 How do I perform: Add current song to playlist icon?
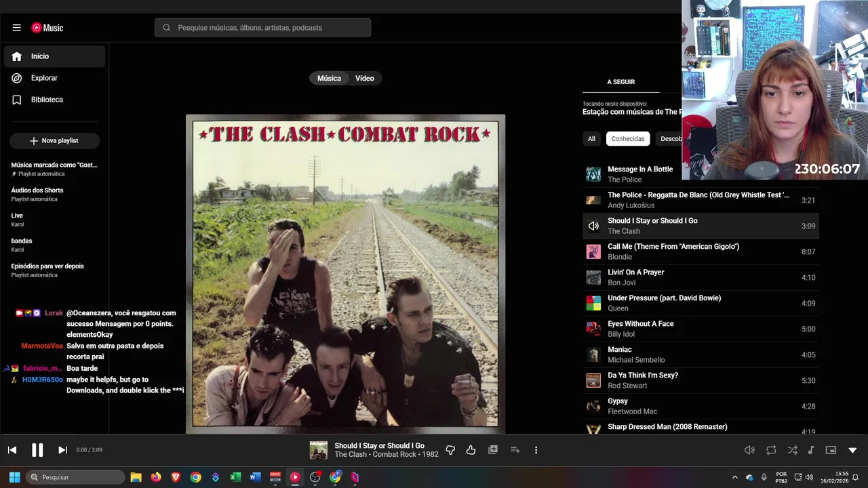pos(515,450)
